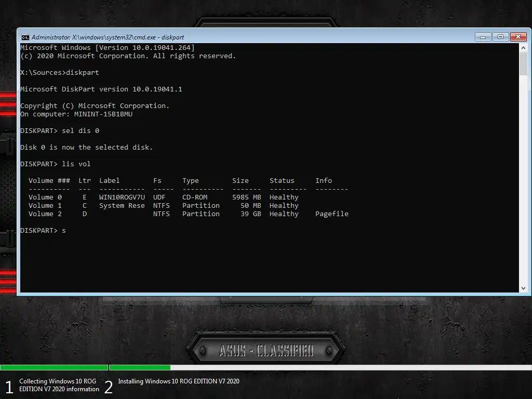The width and height of the screenshot is (532, 399).
Task: Click the scrollbar up arrow in cmd window
Action: pos(523,48)
